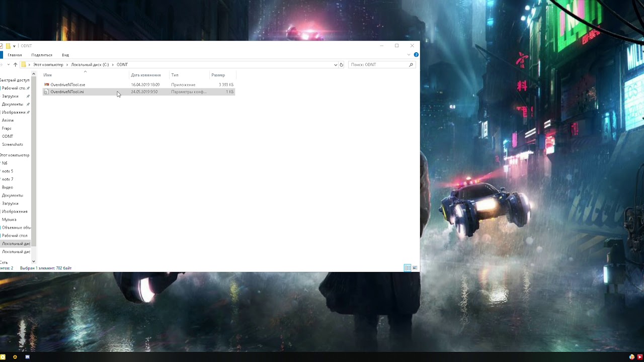Click the magnifier icon in search box
Screen dimensions: 644x362
click(411, 64)
